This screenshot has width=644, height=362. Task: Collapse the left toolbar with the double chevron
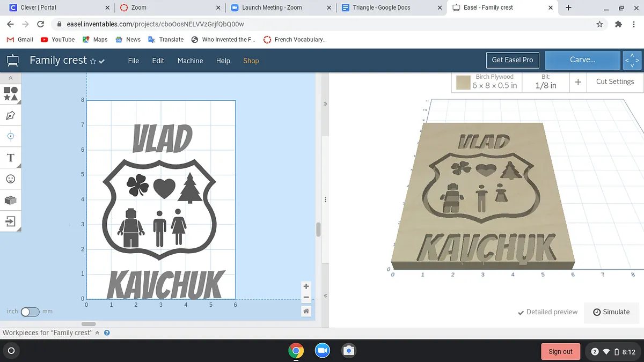(11, 78)
